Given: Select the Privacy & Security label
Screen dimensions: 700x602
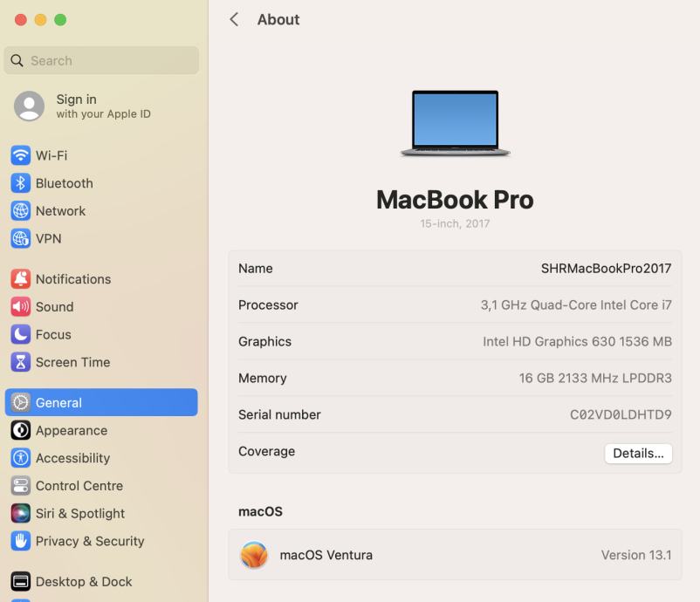Looking at the screenshot, I should tap(90, 541).
